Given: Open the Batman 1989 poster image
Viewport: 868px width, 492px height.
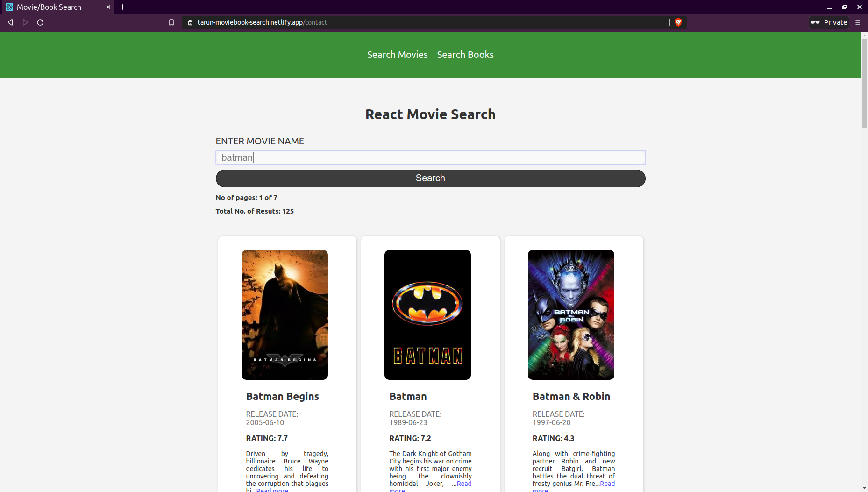Looking at the screenshot, I should click(x=427, y=314).
